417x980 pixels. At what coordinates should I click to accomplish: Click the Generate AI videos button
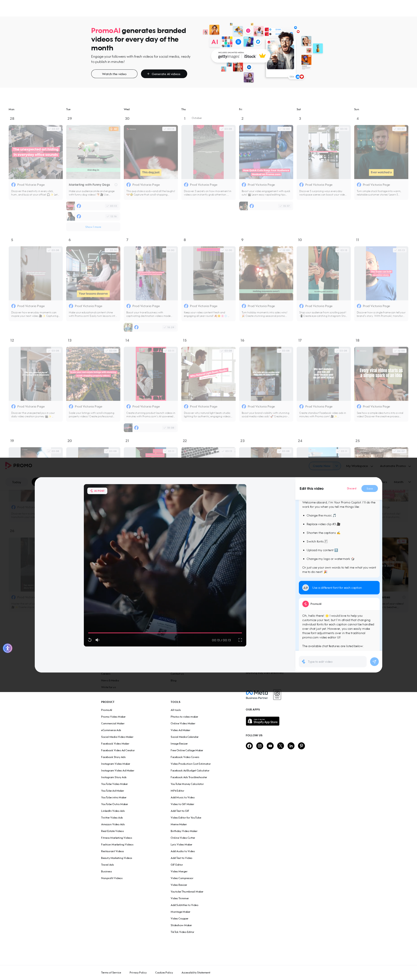[x=164, y=74]
